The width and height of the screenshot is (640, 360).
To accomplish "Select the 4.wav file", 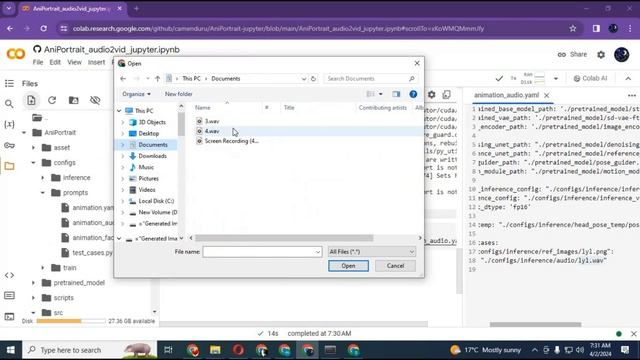I will click(x=212, y=131).
